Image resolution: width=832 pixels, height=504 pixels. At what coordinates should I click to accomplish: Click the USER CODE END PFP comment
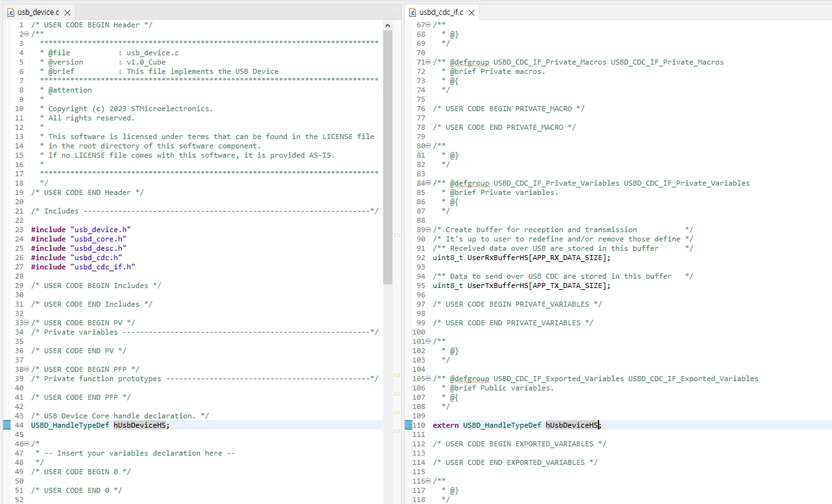(x=81, y=397)
